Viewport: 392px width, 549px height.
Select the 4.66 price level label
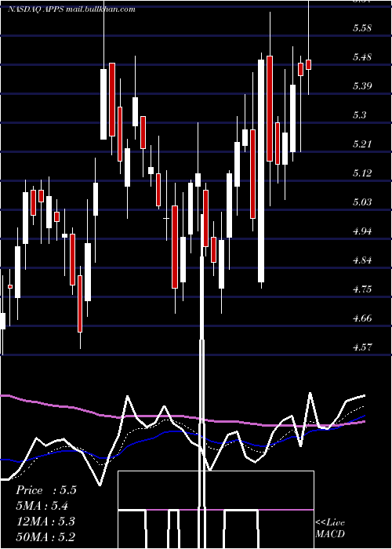click(x=362, y=318)
